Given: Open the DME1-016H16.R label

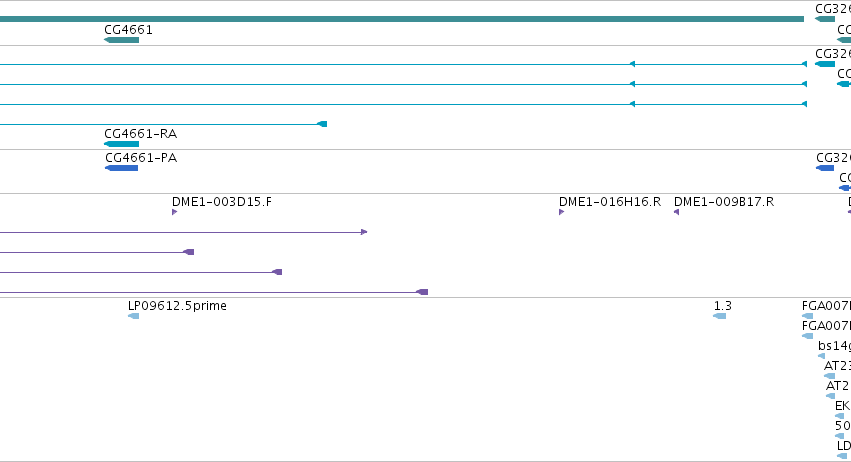Looking at the screenshot, I should pos(610,202).
